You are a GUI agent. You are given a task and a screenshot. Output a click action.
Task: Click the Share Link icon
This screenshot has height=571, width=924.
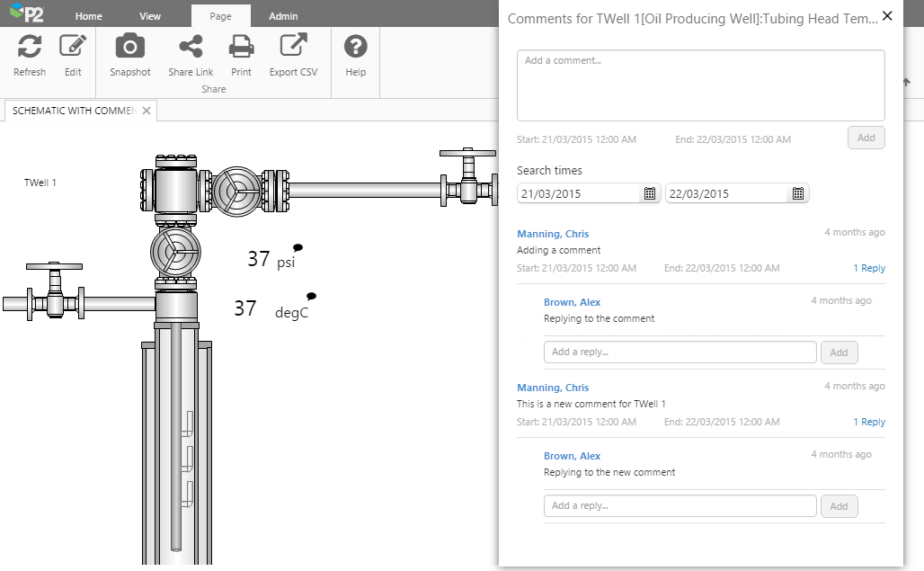[x=191, y=47]
